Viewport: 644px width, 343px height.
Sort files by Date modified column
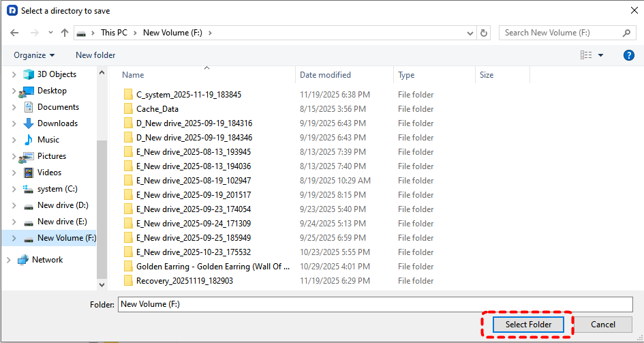point(325,75)
